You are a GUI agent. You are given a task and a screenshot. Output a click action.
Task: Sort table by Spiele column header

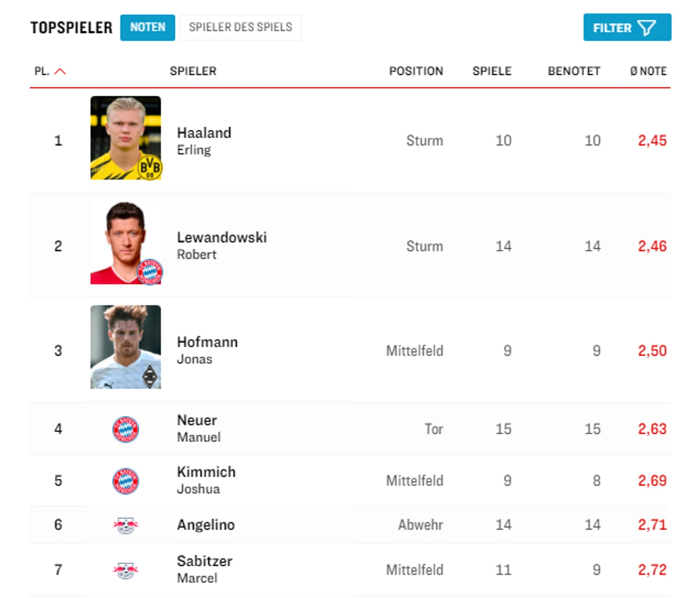491,71
